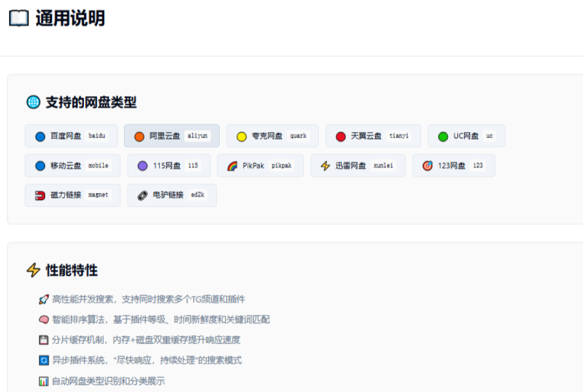Screen dimensions: 583x392
Task: Click the xunlei code tag
Action: tap(383, 165)
